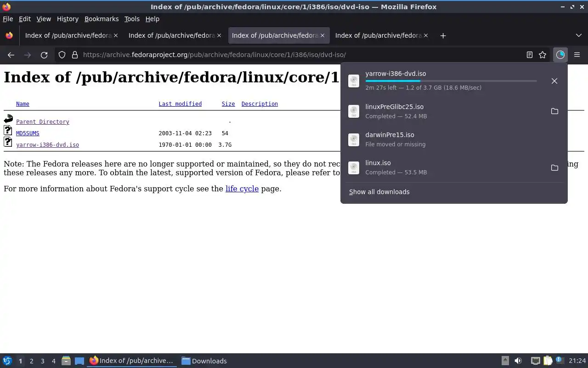The height and width of the screenshot is (368, 588).
Task: Go back one page
Action: point(11,55)
